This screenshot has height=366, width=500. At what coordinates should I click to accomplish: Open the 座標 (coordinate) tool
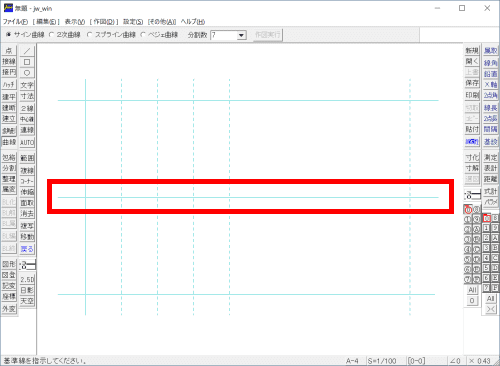click(x=9, y=296)
